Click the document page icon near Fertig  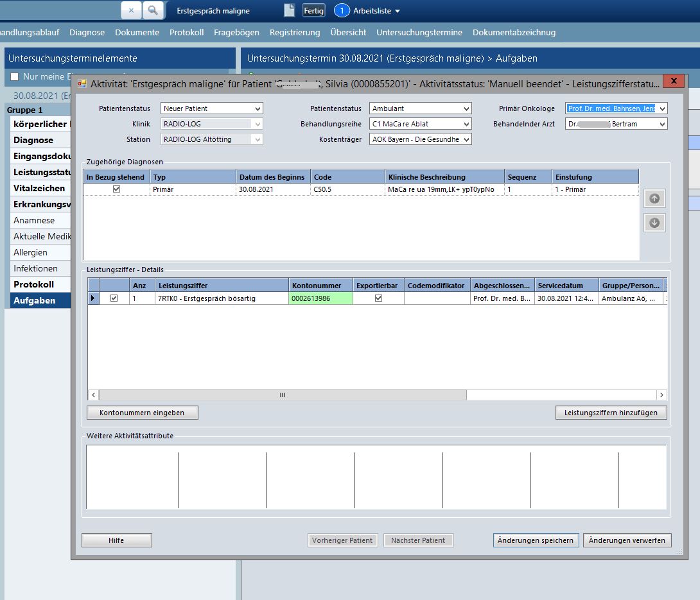click(x=290, y=10)
